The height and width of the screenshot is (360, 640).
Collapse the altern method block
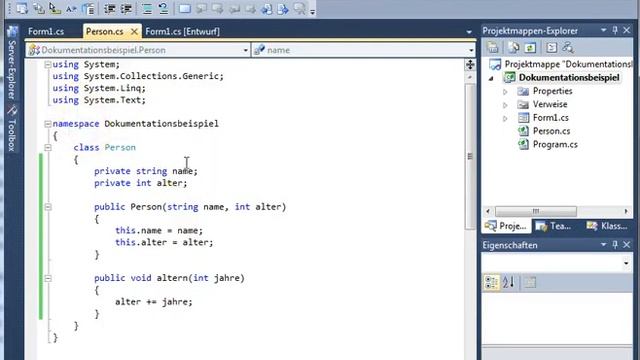click(x=48, y=278)
